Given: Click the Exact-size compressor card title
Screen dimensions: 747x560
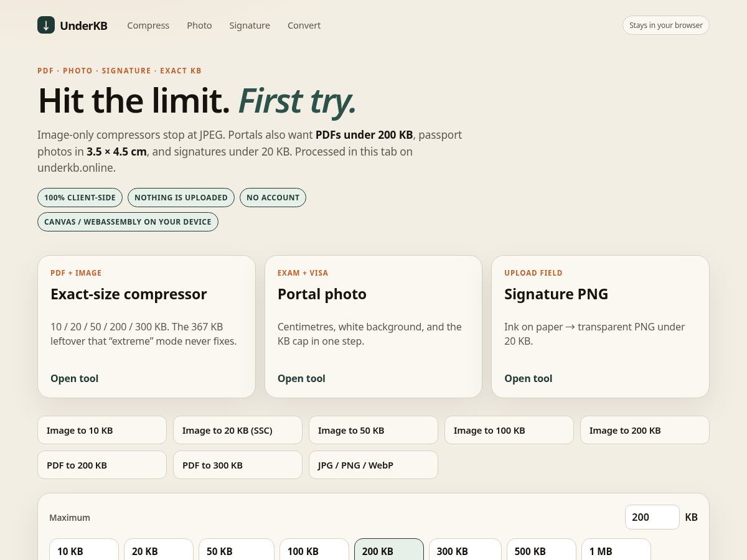Looking at the screenshot, I should (128, 294).
